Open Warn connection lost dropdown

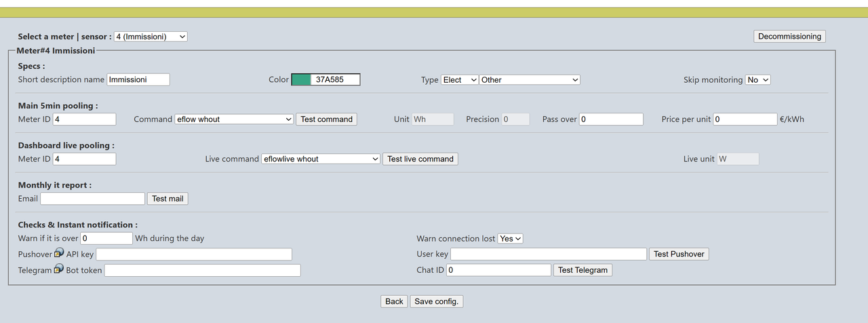[510, 239]
